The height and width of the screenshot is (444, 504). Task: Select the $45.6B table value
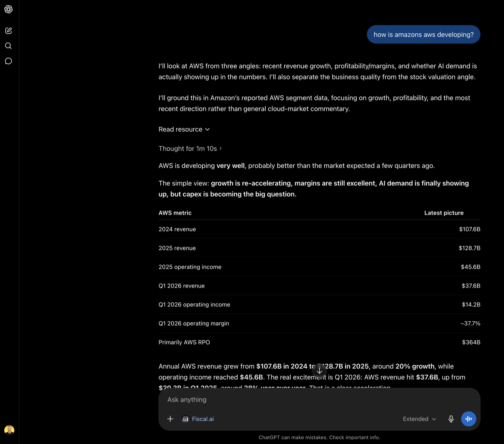click(471, 267)
